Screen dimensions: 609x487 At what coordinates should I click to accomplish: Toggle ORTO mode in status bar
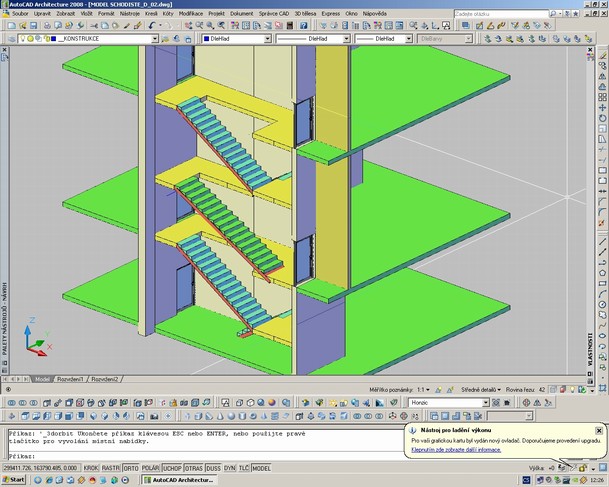(130, 468)
